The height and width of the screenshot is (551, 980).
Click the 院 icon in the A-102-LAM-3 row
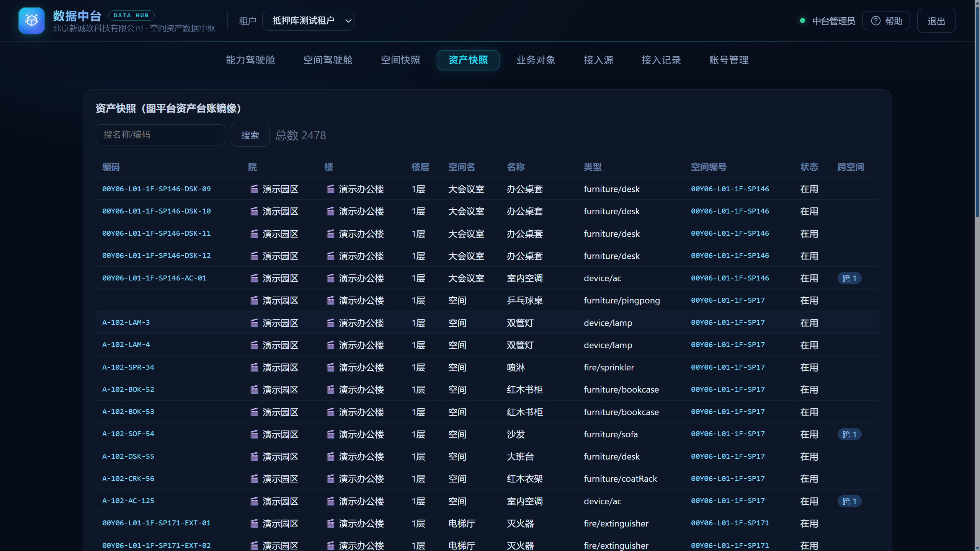tap(254, 323)
